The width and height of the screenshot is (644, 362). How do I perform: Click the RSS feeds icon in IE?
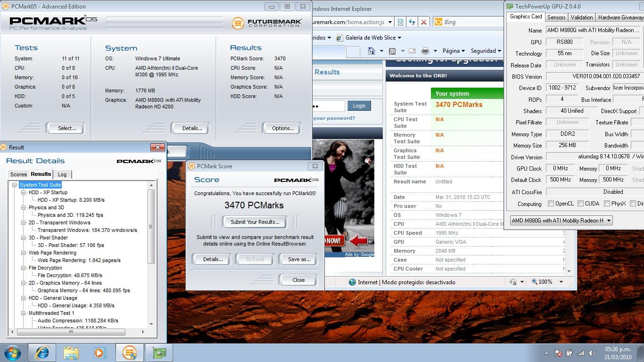[392, 51]
